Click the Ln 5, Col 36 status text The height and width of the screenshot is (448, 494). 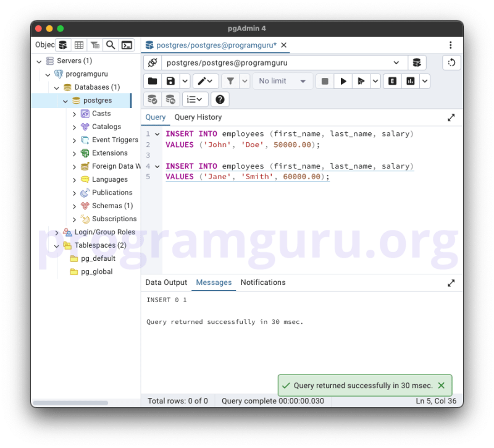pos(436,401)
